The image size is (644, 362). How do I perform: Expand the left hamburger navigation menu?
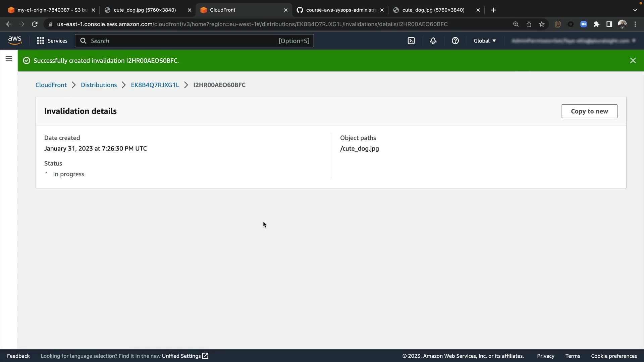point(9,59)
